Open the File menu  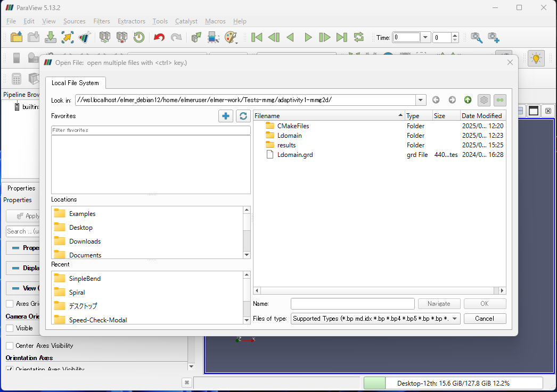click(x=11, y=21)
